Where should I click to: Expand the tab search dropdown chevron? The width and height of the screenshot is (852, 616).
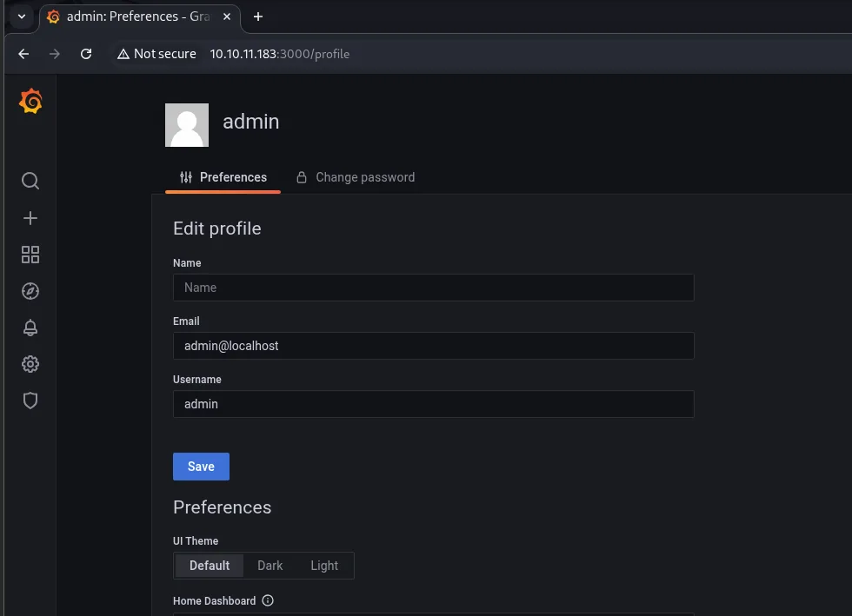point(22,17)
